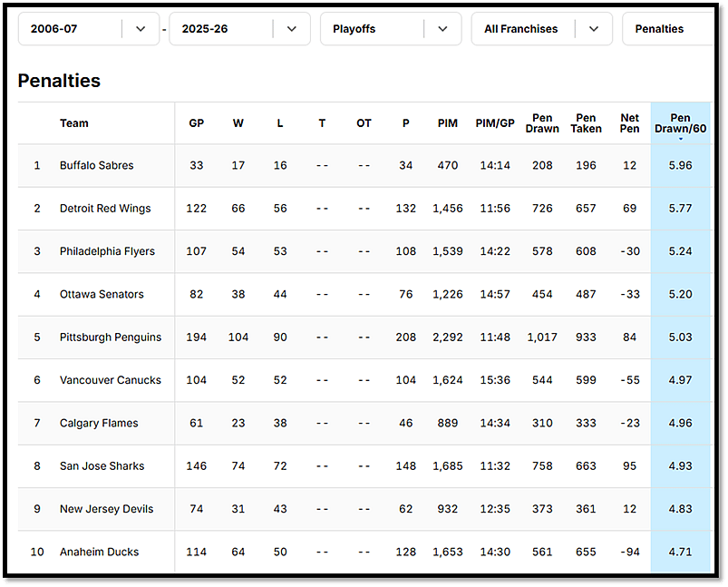Sort by the Team column header
The width and height of the screenshot is (728, 587).
[x=74, y=123]
